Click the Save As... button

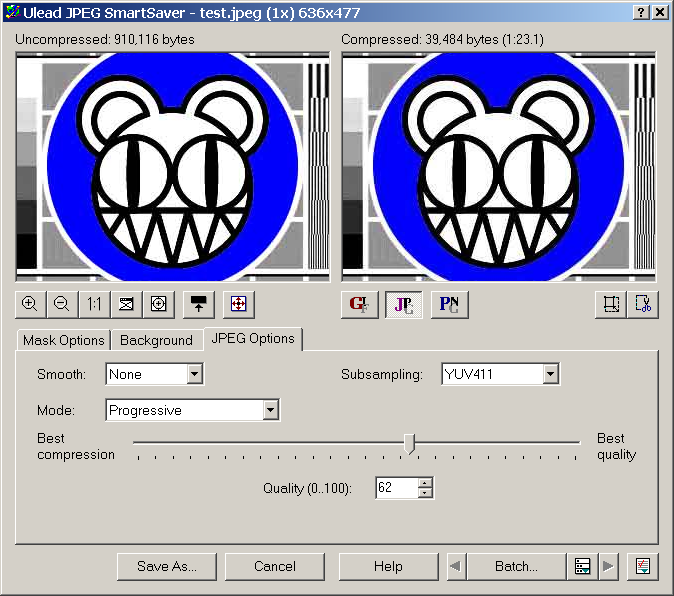pyautogui.click(x=167, y=566)
